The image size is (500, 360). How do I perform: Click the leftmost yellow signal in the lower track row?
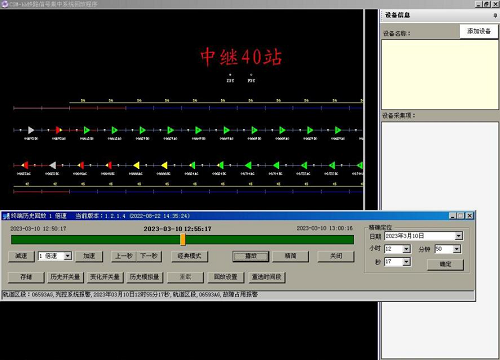pyautogui.click(x=136, y=165)
